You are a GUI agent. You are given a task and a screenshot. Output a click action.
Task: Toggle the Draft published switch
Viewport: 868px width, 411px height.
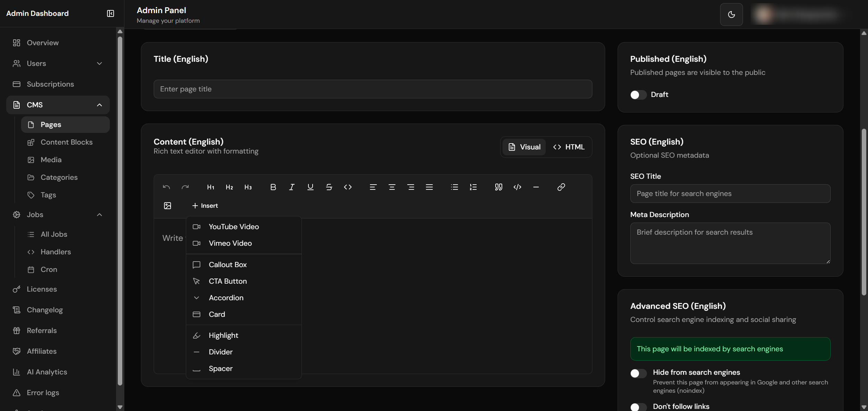[638, 95]
